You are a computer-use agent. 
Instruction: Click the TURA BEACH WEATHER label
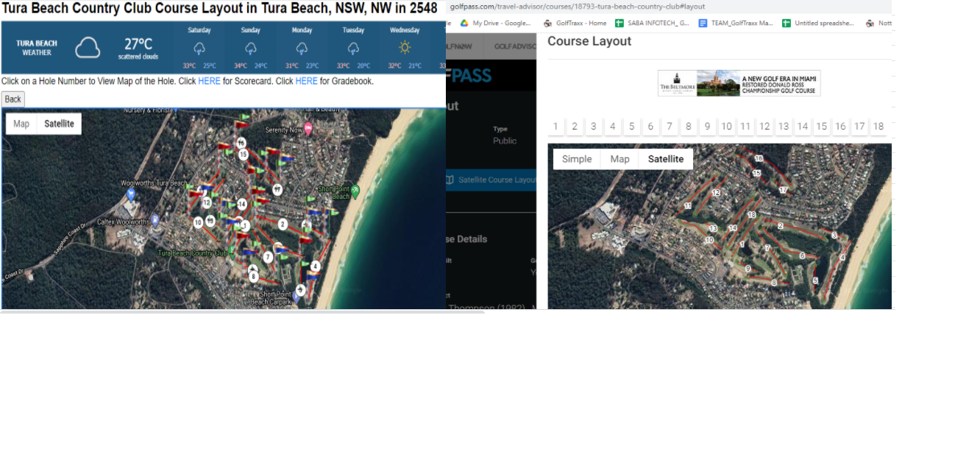(37, 48)
